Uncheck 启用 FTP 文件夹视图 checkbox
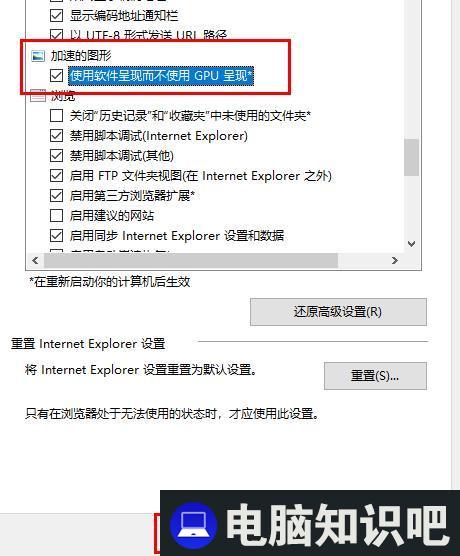The height and width of the screenshot is (556, 460). click(x=56, y=176)
